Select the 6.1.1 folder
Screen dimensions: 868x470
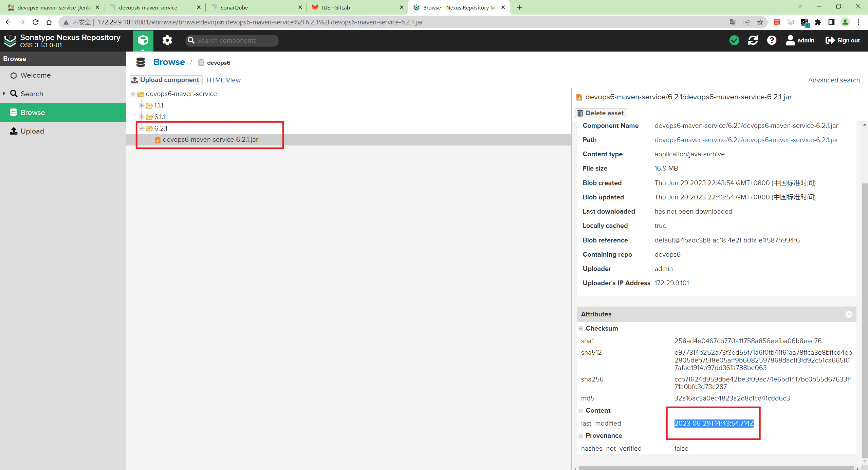(160, 117)
